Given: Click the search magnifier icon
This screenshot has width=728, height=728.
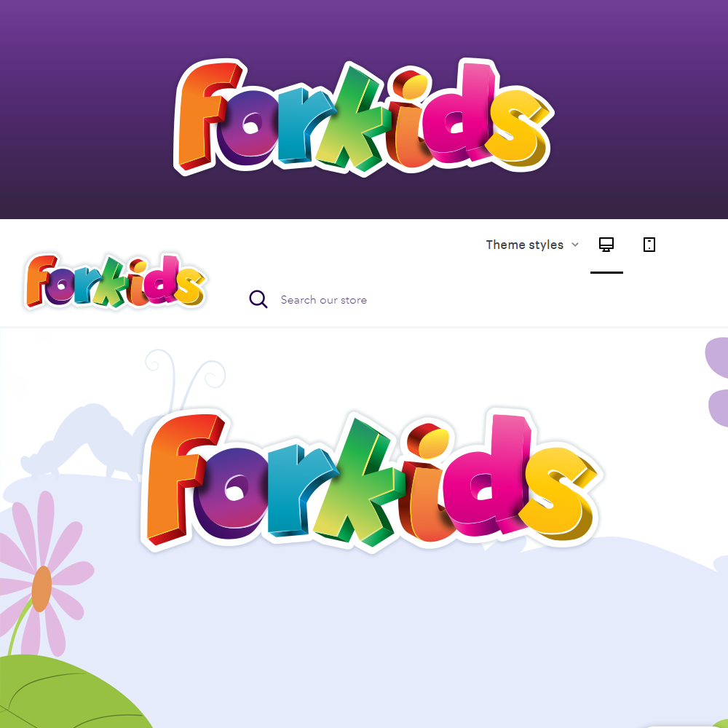Looking at the screenshot, I should (x=258, y=299).
